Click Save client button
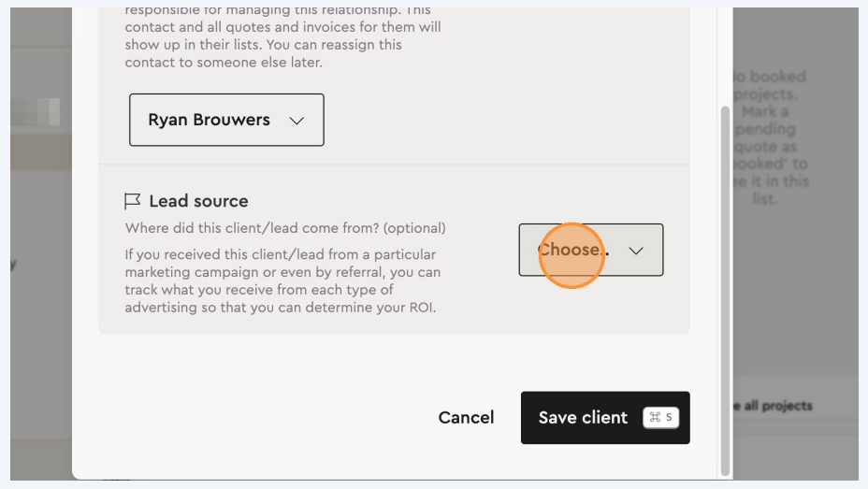The width and height of the screenshot is (868, 489). pyautogui.click(x=583, y=417)
